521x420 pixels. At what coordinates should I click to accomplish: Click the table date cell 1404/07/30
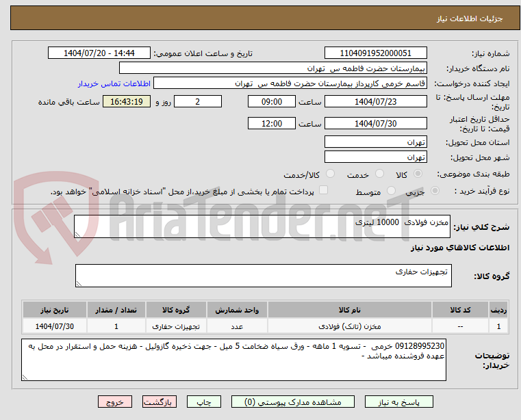[55, 326]
